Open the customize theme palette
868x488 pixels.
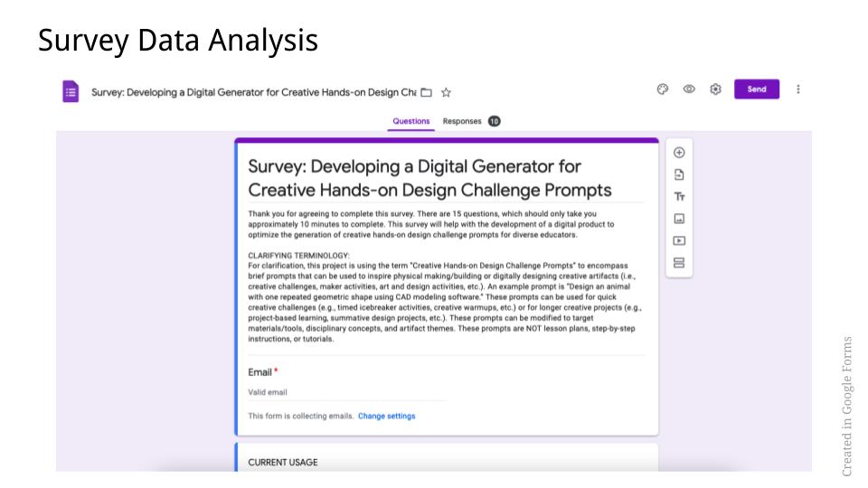tap(662, 89)
